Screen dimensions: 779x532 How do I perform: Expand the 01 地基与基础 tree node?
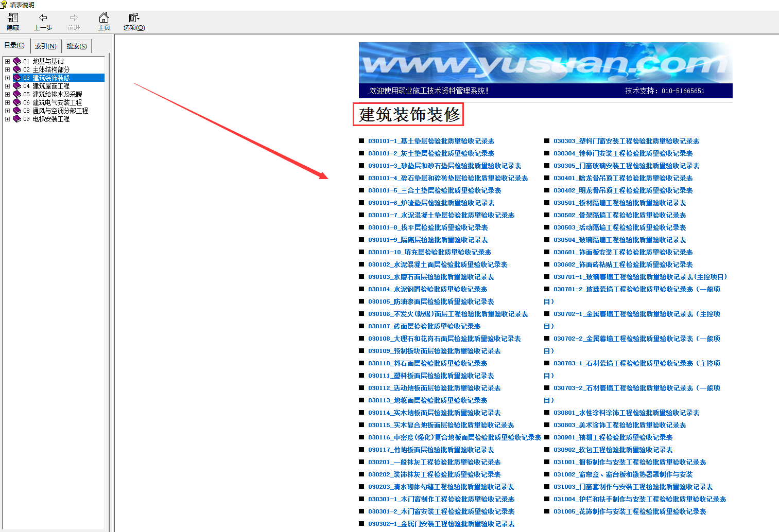pos(7,61)
